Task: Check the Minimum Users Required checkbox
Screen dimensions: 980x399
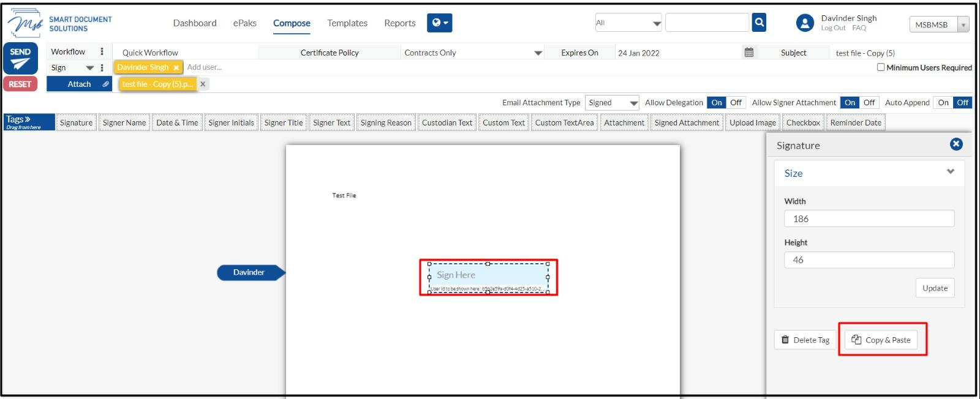Action: click(881, 67)
